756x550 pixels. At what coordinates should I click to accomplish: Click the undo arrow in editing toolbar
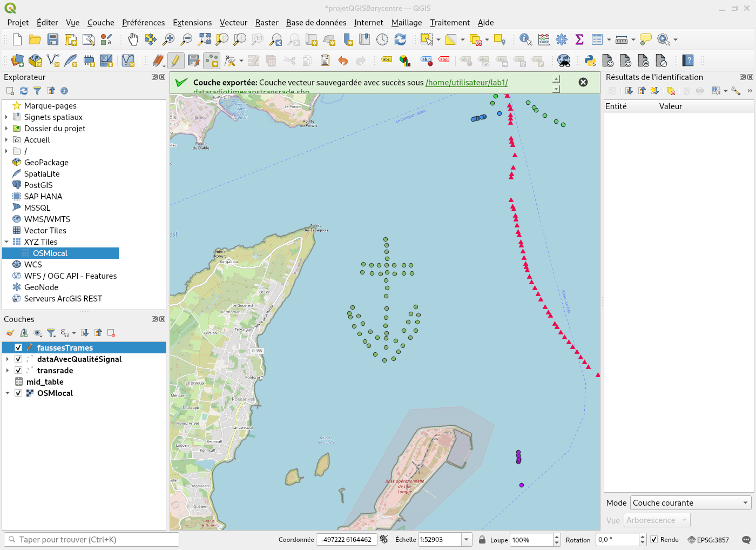tap(343, 61)
